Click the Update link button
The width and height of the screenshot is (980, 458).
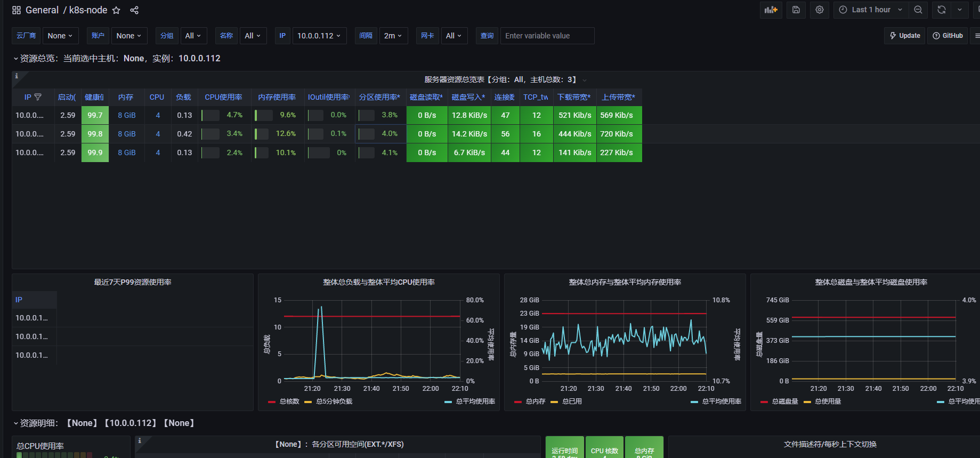point(905,36)
